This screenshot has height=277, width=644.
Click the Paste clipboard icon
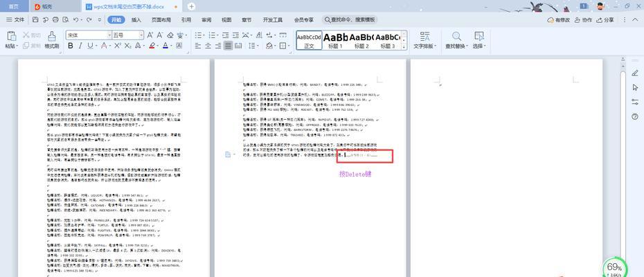click(12, 36)
